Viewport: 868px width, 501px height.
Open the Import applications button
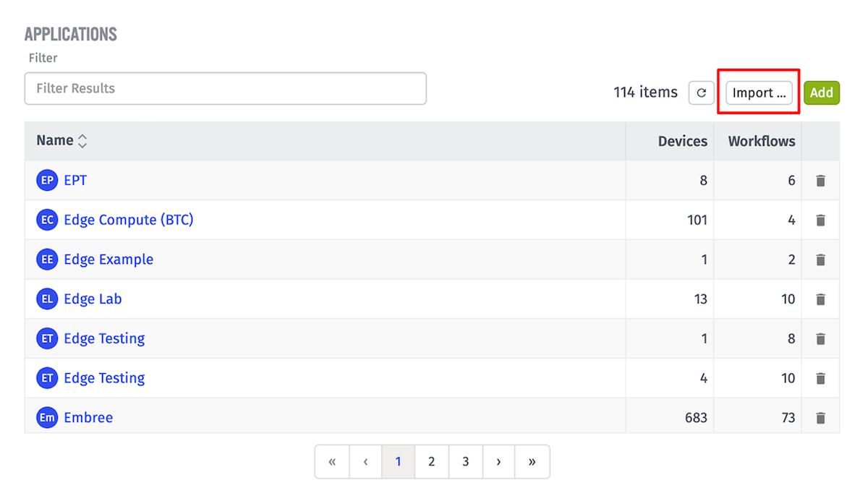click(x=759, y=93)
